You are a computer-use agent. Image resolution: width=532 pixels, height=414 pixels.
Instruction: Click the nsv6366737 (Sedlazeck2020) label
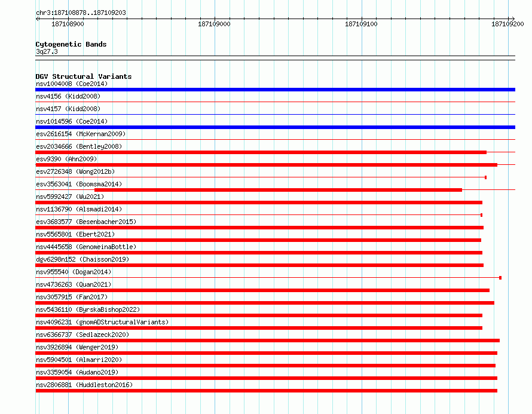coord(82,335)
